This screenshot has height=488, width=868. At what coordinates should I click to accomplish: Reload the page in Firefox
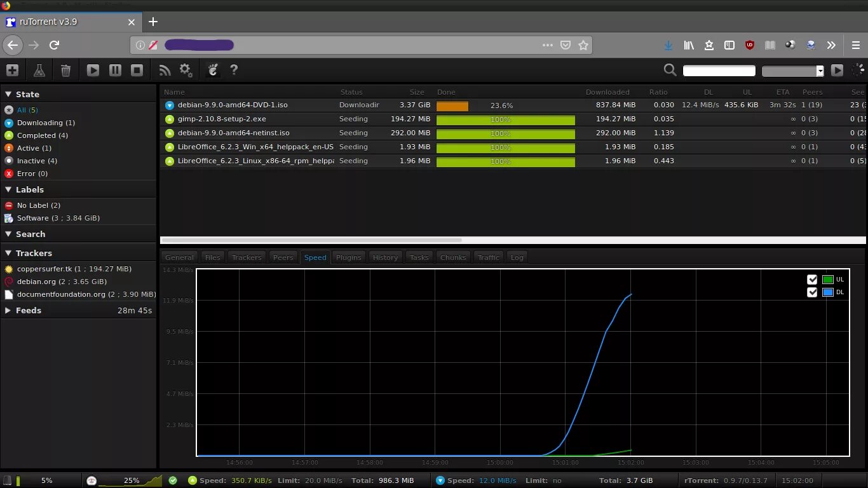tap(55, 45)
